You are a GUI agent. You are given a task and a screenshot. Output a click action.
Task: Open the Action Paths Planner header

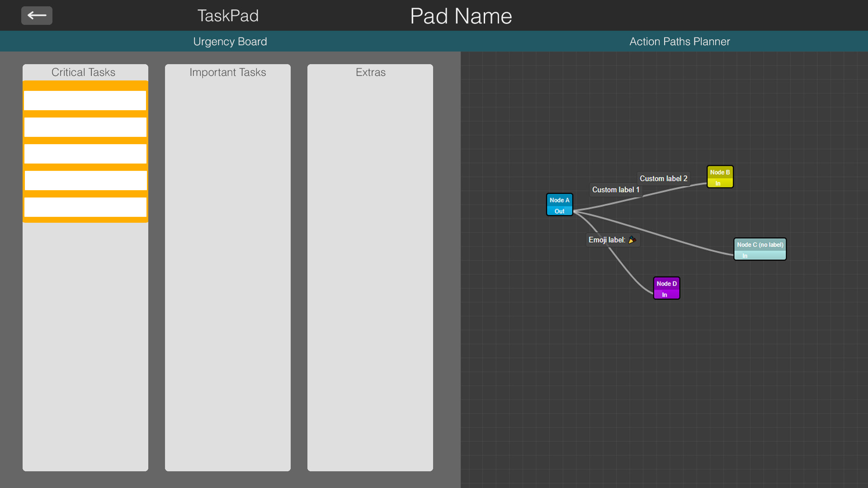pyautogui.click(x=679, y=42)
